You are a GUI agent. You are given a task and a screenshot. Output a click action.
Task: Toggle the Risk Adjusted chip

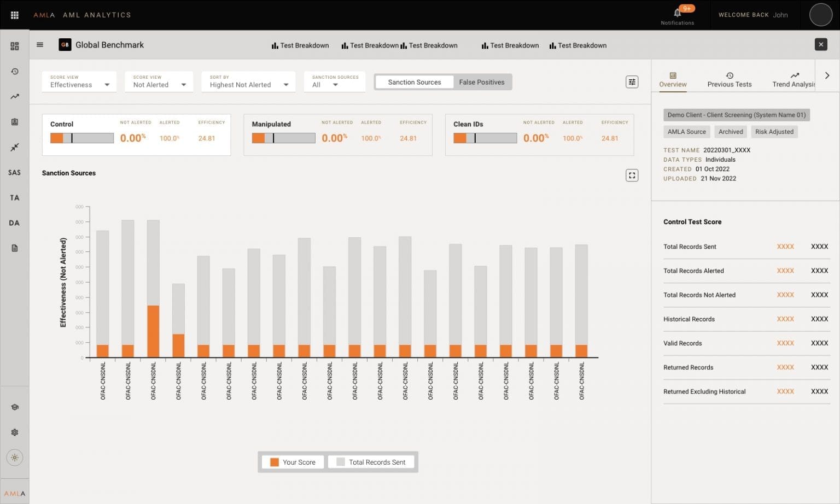774,131
